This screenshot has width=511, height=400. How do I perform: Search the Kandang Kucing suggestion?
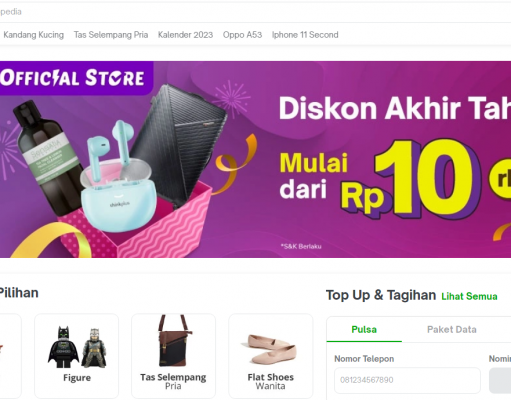pos(33,35)
